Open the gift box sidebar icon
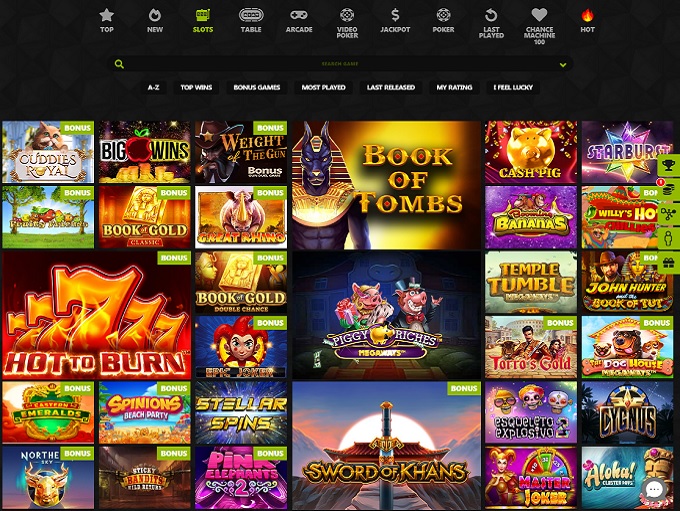The width and height of the screenshot is (680, 511). tap(669, 262)
